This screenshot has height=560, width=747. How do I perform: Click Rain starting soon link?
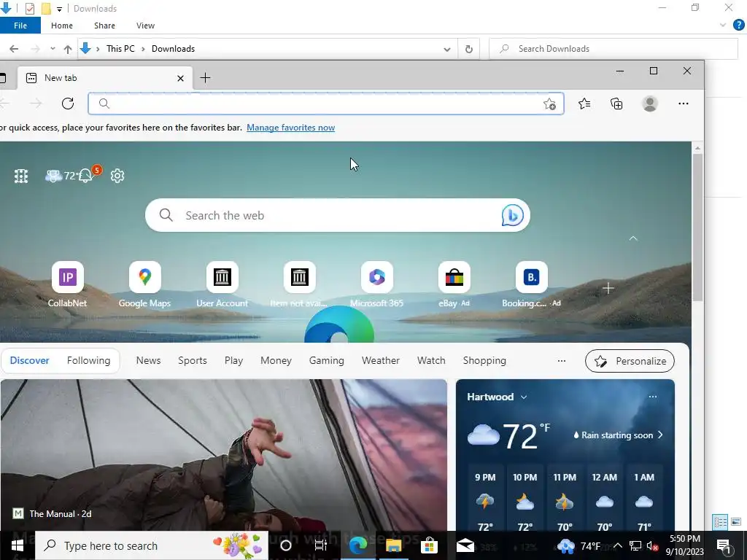click(x=618, y=435)
